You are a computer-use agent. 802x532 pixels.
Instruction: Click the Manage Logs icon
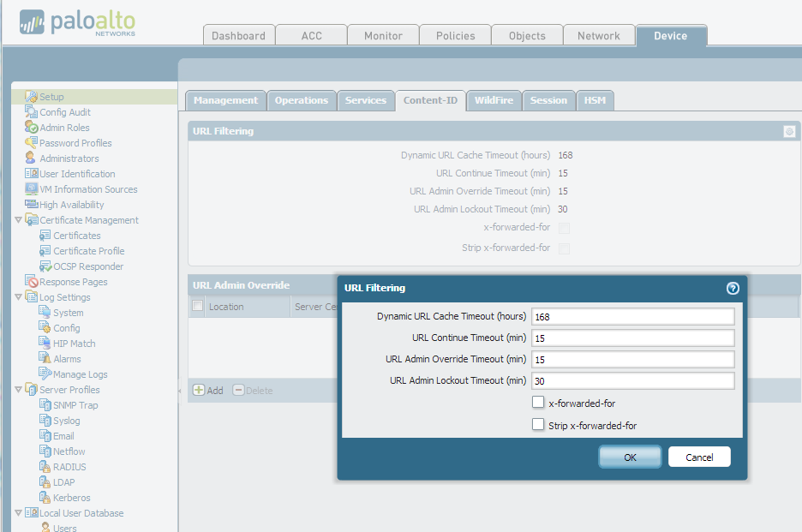click(x=45, y=374)
